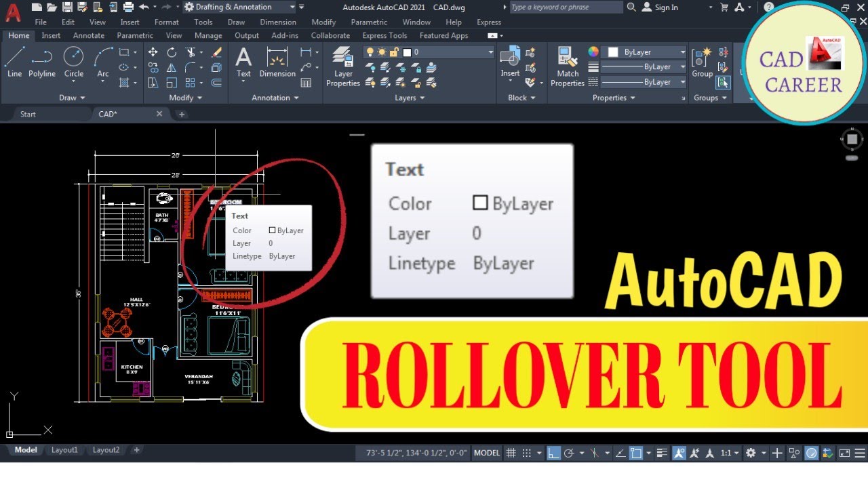Click the Erase tool icon
The image size is (868, 488).
coord(216,52)
